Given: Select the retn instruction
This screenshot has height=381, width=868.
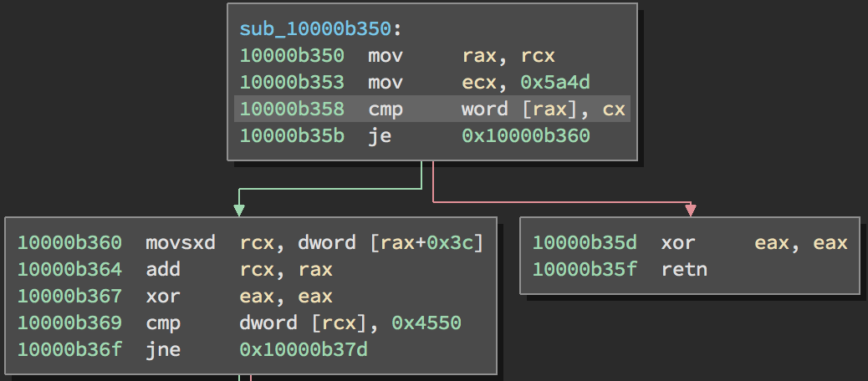Looking at the screenshot, I should click(x=683, y=270).
